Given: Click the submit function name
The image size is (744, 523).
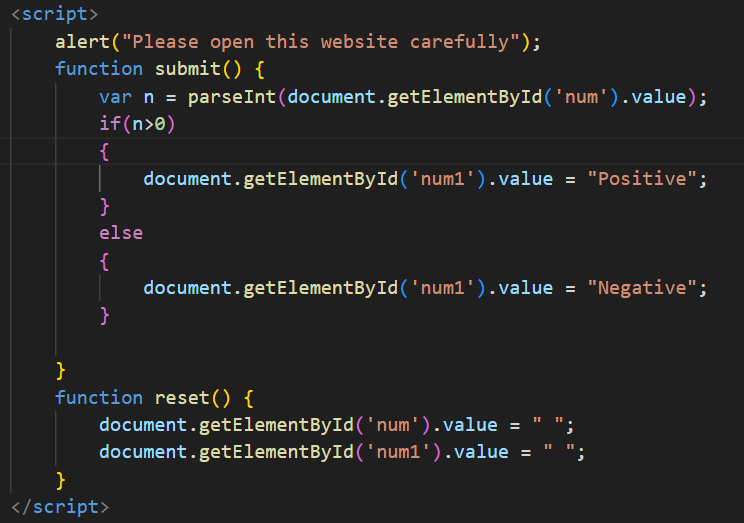Looking at the screenshot, I should (x=187, y=69).
